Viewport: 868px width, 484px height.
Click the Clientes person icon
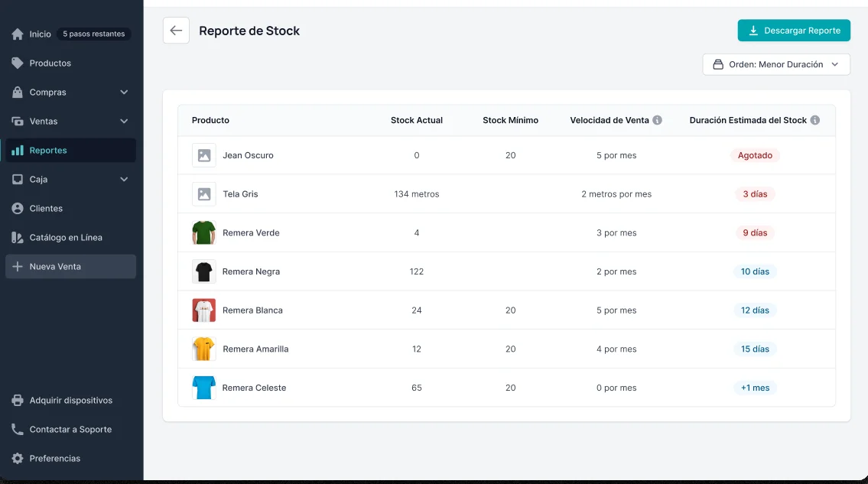(18, 208)
